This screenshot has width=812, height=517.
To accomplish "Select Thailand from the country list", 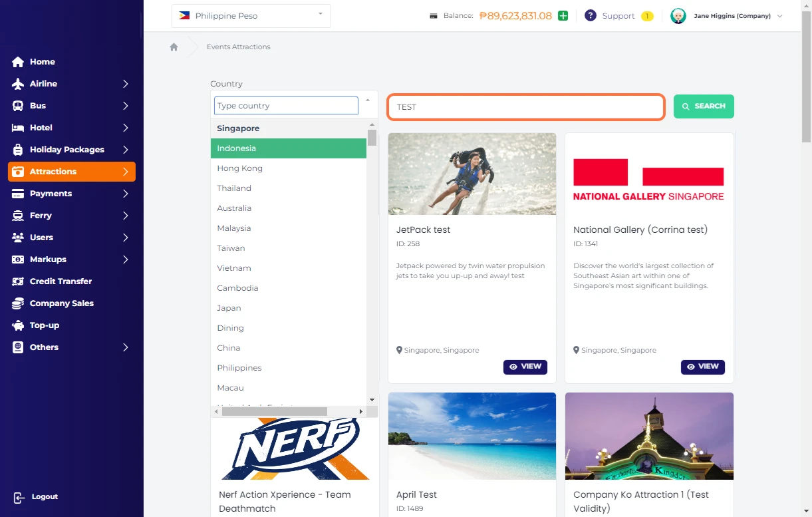I will pyautogui.click(x=234, y=188).
